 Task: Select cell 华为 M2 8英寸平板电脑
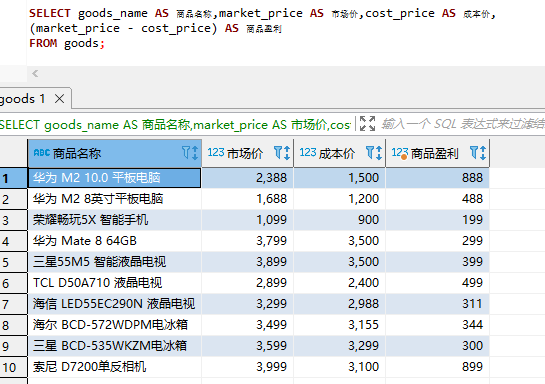(114, 199)
